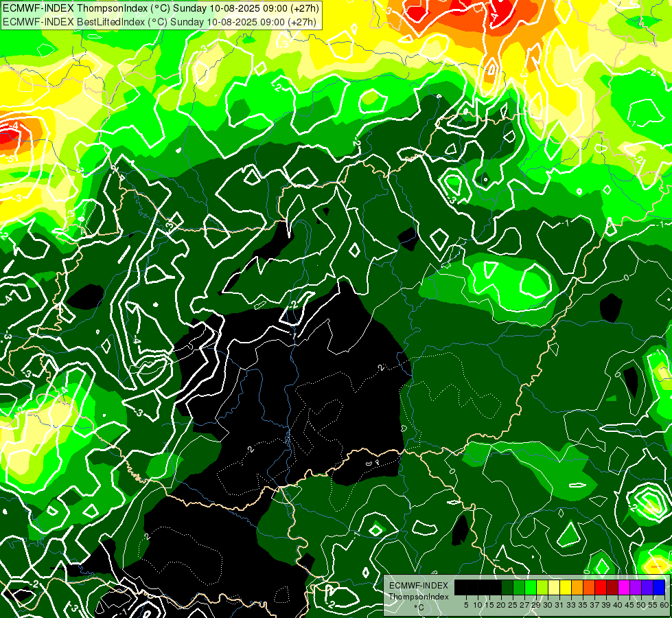Click the dark green 20–25 legend swatch
This screenshot has width=672, height=618.
(507, 587)
